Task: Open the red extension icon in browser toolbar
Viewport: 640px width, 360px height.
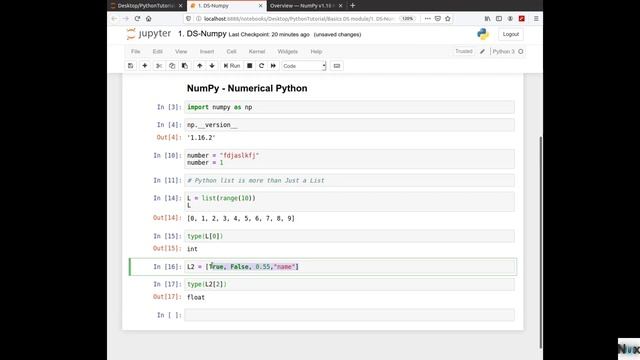Action: pos(522,19)
